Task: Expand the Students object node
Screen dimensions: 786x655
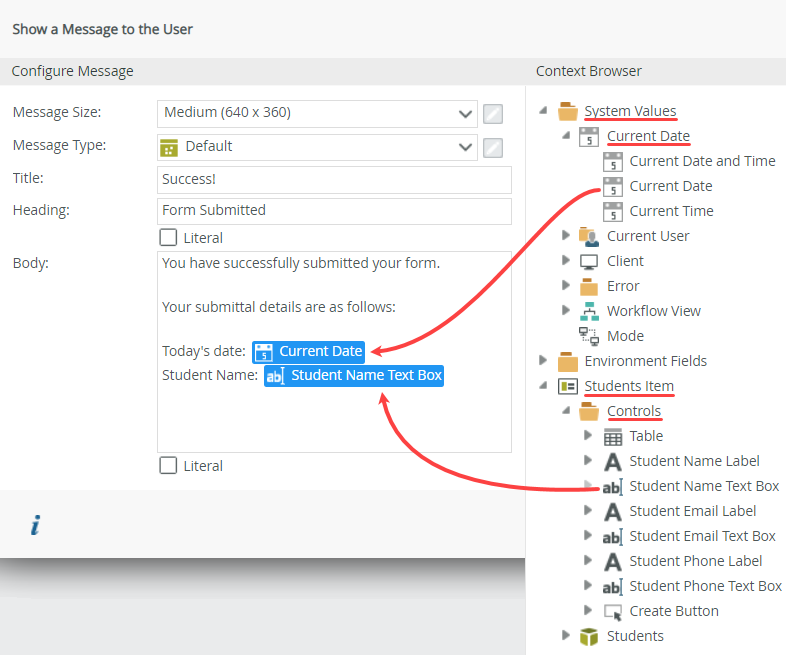Action: [566, 635]
